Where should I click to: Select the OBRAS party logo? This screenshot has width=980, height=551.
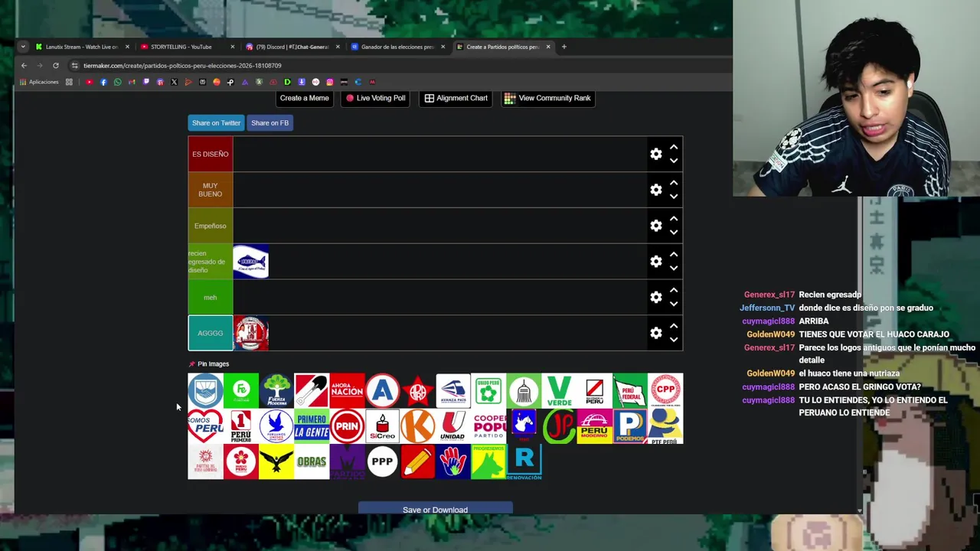(x=312, y=461)
